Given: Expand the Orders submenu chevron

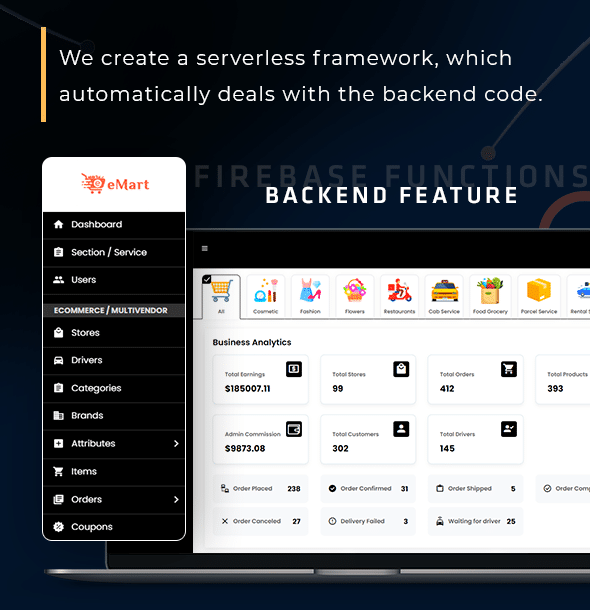Looking at the screenshot, I should coord(176,500).
